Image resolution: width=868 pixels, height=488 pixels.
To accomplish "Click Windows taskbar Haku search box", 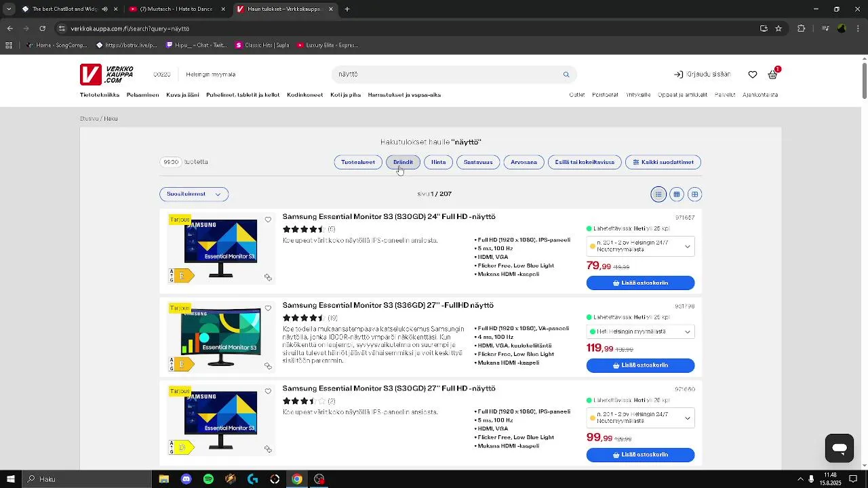I will [86, 479].
